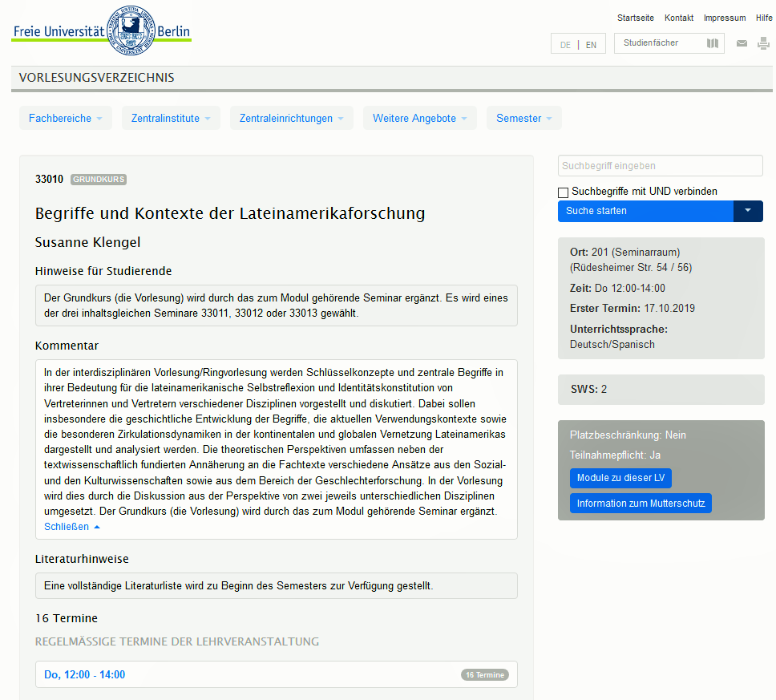Image resolution: width=776 pixels, height=700 pixels.
Task: Open the Zentralinstitute dropdown menu
Action: click(171, 119)
